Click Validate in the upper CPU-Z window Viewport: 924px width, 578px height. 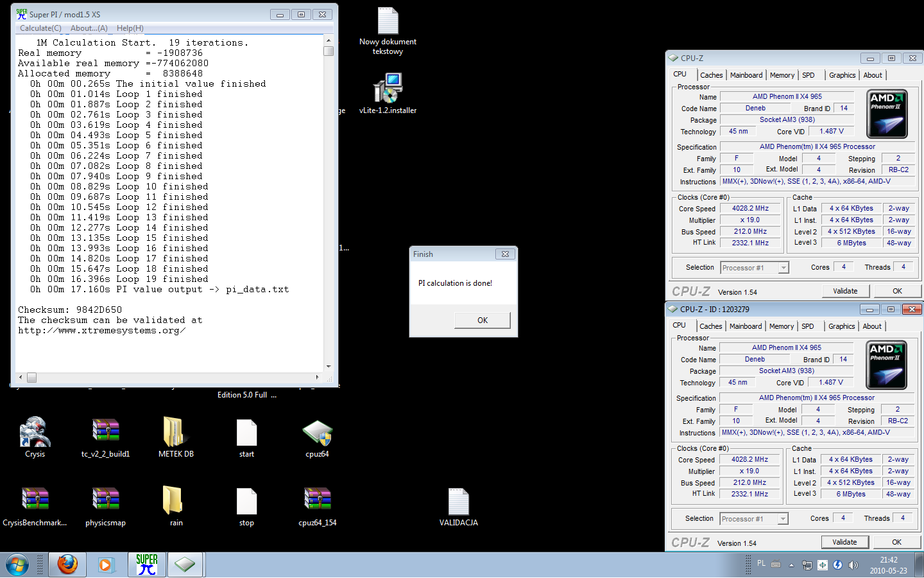[845, 291]
